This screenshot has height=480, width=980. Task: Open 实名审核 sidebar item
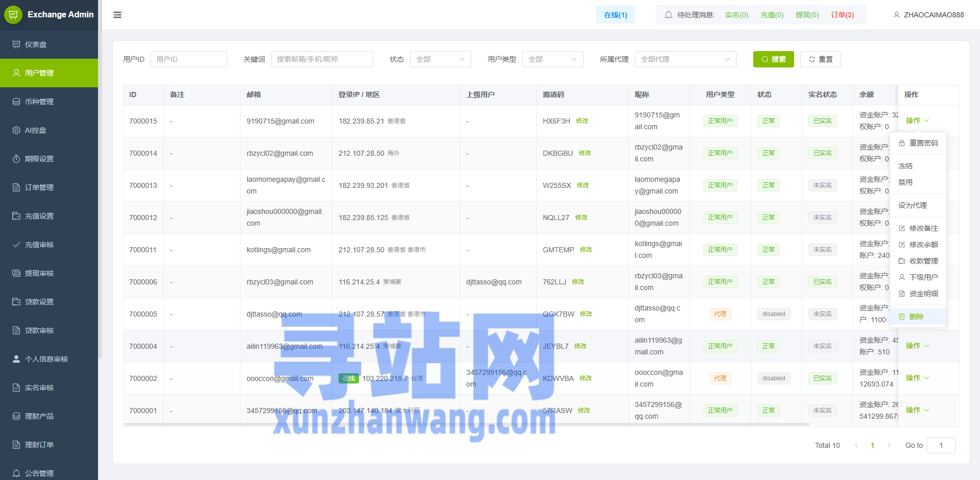click(39, 388)
